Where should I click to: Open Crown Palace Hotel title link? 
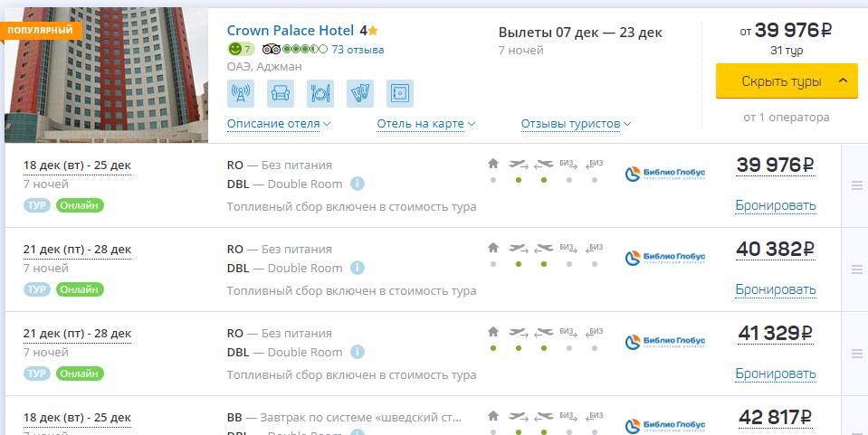point(290,30)
